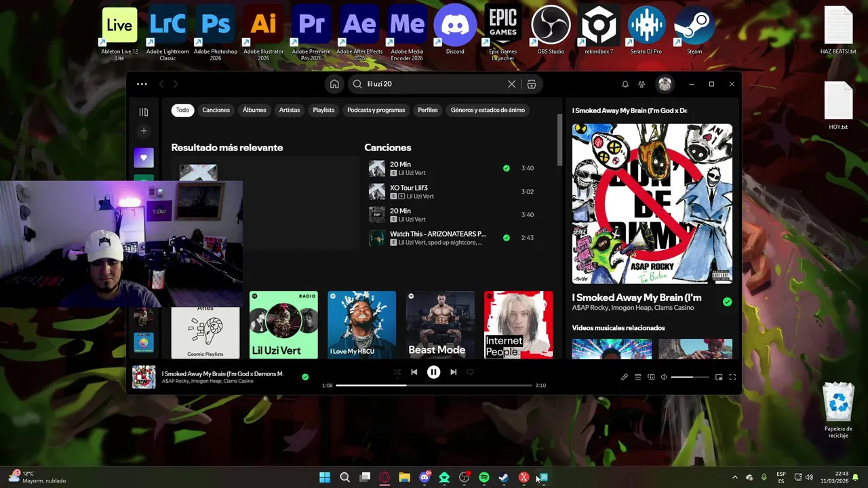Open the play queue icon
Image resolution: width=868 pixels, height=488 pixels.
point(637,377)
